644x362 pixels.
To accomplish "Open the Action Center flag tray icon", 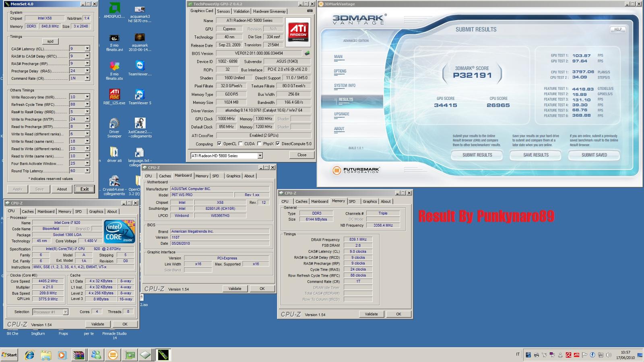I will pyautogui.click(x=584, y=355).
